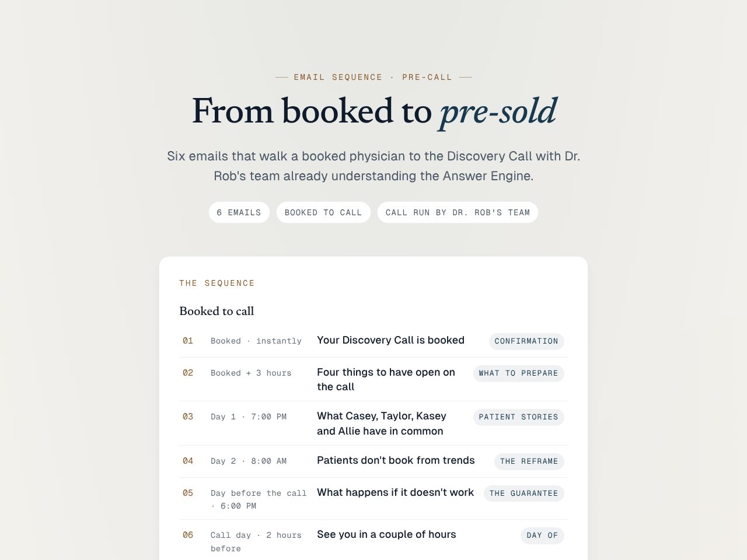Select the 'BOOKED TO CALL' pill

[x=323, y=212]
